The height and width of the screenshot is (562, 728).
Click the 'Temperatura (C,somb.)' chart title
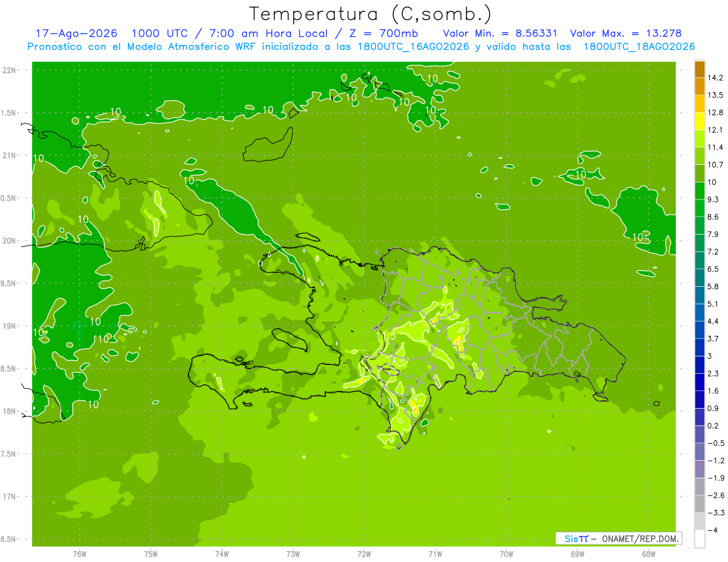point(370,14)
